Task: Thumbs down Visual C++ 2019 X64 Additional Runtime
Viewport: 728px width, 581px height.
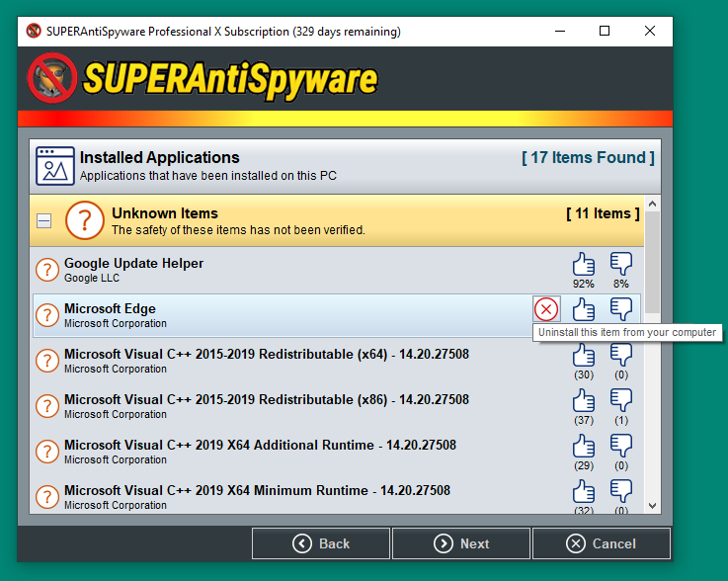Action: 621,447
